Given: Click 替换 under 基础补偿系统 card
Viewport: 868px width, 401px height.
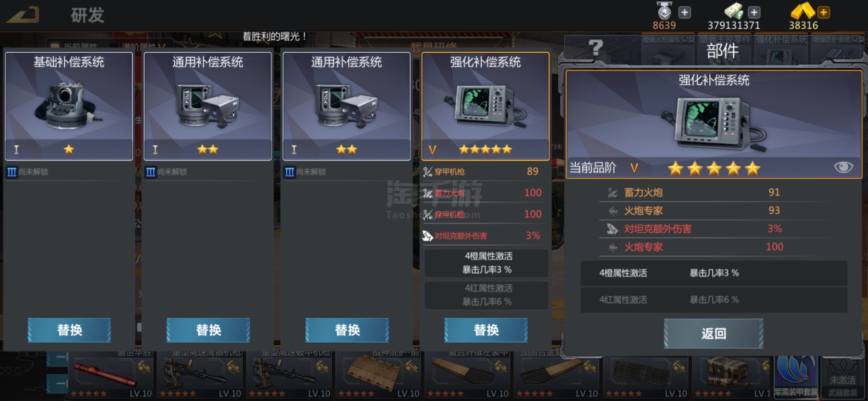Looking at the screenshot, I should (x=69, y=330).
